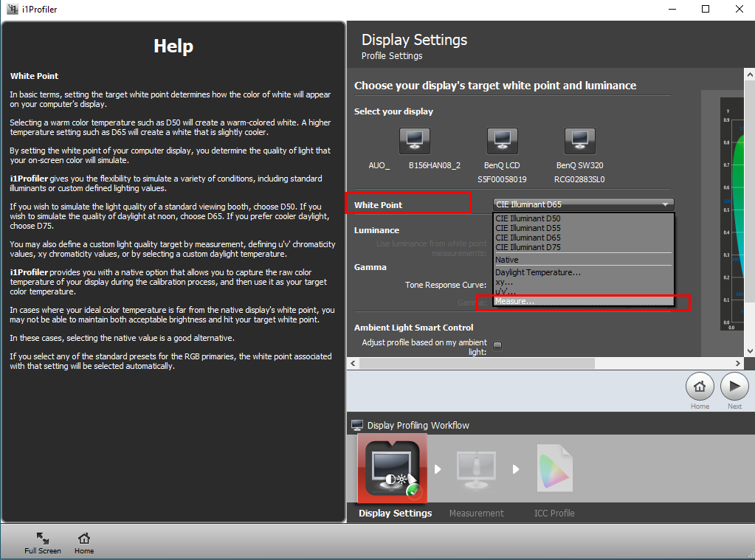Toggle Full Screen mode in bottom bar

pyautogui.click(x=43, y=543)
